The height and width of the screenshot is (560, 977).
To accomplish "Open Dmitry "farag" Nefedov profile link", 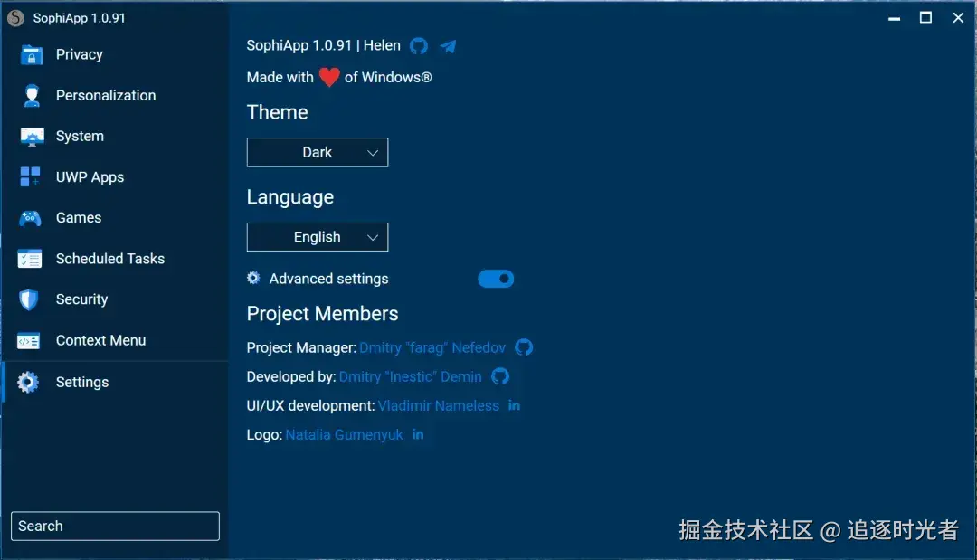I will pos(432,347).
